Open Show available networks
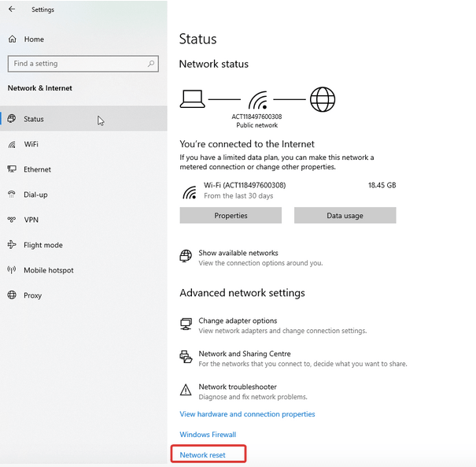 pyautogui.click(x=238, y=253)
